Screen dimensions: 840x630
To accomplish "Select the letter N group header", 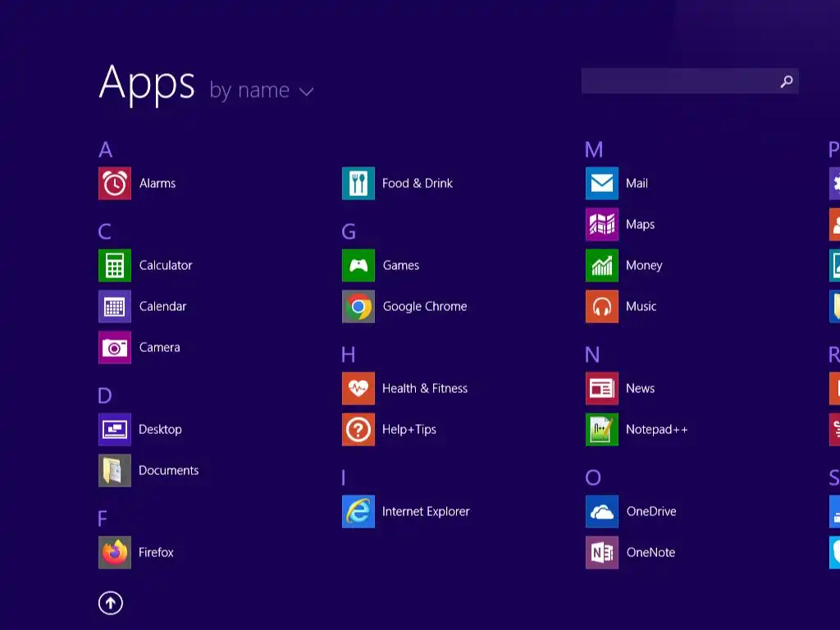I will (592, 354).
